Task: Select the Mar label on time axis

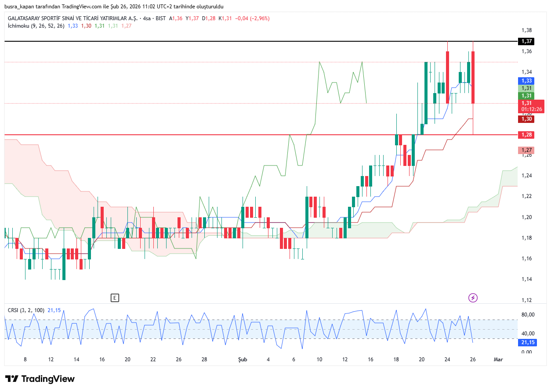Action: coord(498,360)
